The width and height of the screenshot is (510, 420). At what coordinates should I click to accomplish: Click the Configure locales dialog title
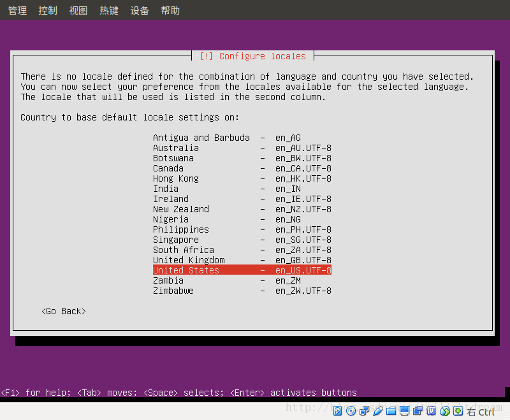coord(252,56)
